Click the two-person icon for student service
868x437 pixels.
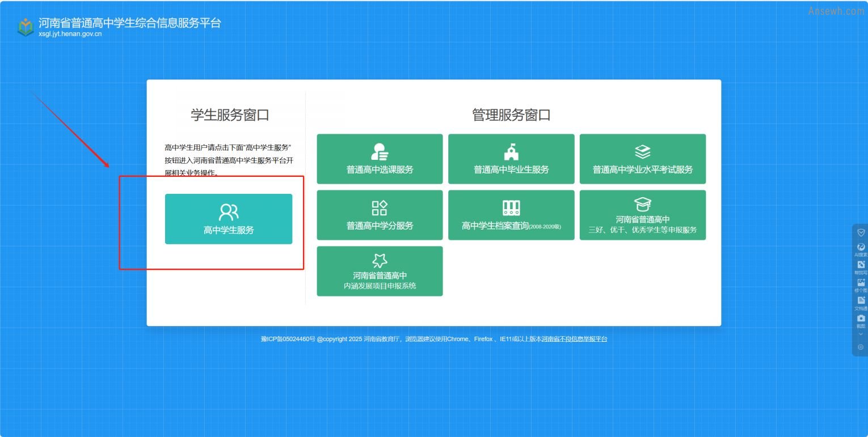pos(229,212)
